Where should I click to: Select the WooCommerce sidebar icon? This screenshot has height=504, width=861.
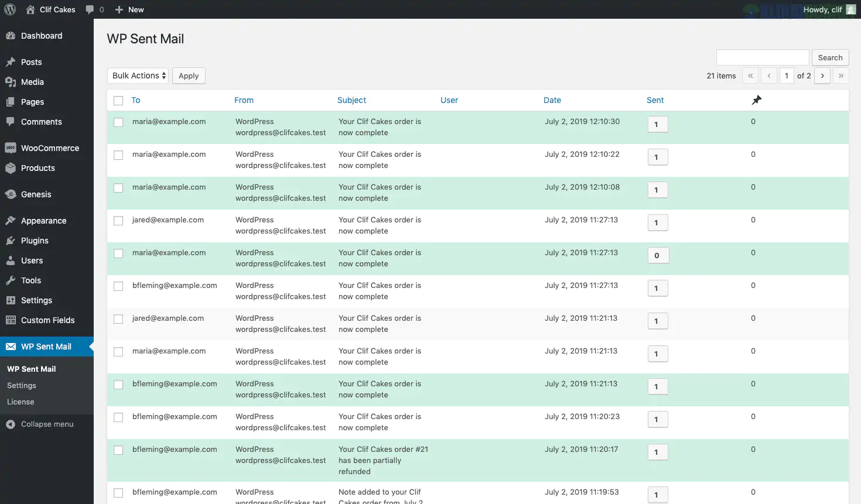(x=12, y=148)
